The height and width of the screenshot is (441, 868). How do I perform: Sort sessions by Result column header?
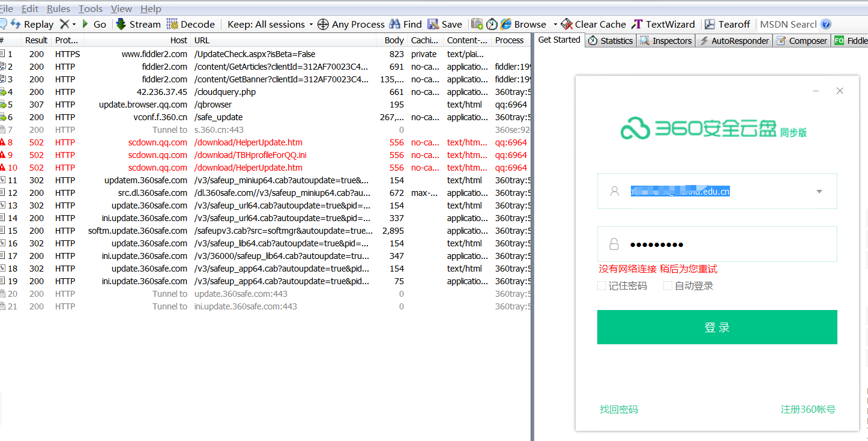(36, 40)
